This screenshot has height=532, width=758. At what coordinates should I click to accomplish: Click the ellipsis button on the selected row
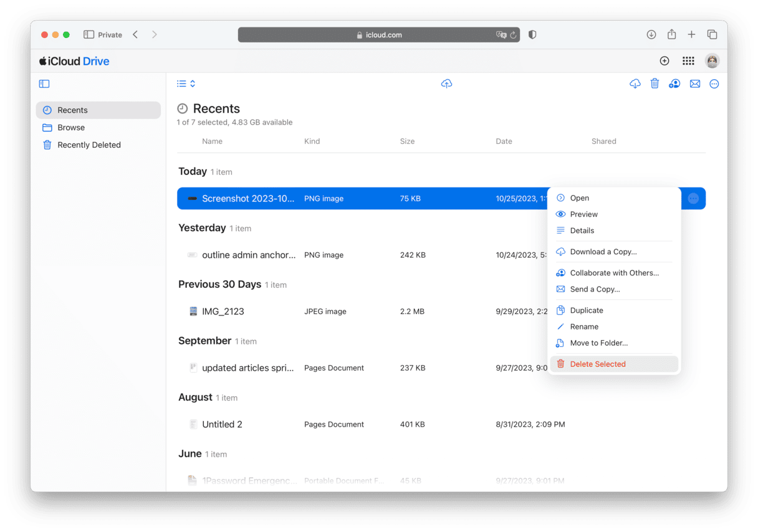coord(693,199)
